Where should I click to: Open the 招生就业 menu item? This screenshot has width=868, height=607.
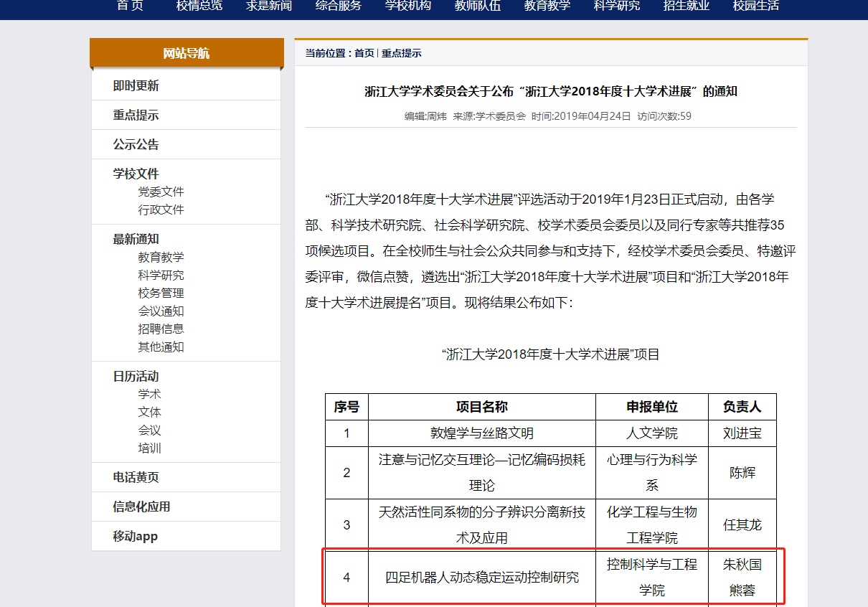click(687, 6)
